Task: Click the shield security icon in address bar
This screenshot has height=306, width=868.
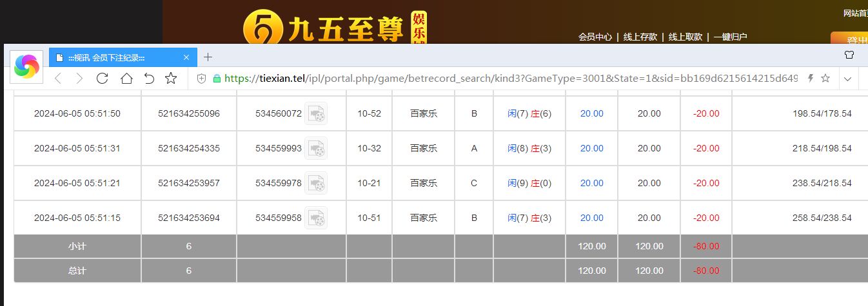Action: pos(202,79)
